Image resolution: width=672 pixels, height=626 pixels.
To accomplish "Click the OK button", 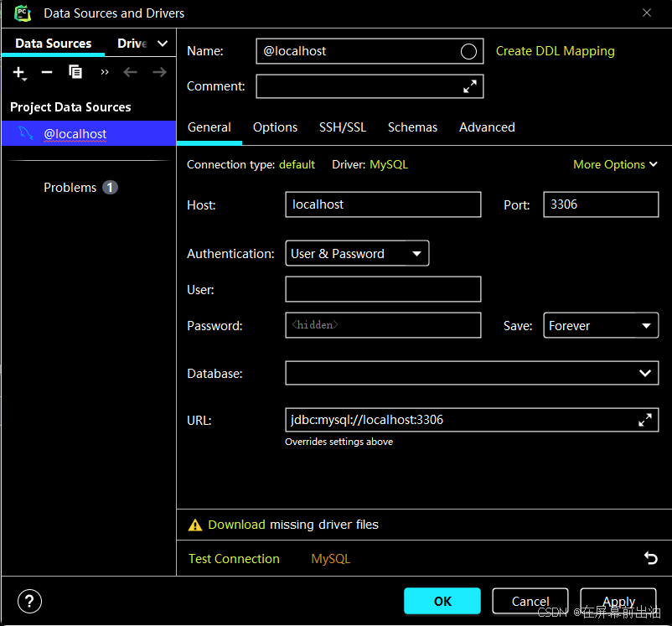I will (442, 601).
